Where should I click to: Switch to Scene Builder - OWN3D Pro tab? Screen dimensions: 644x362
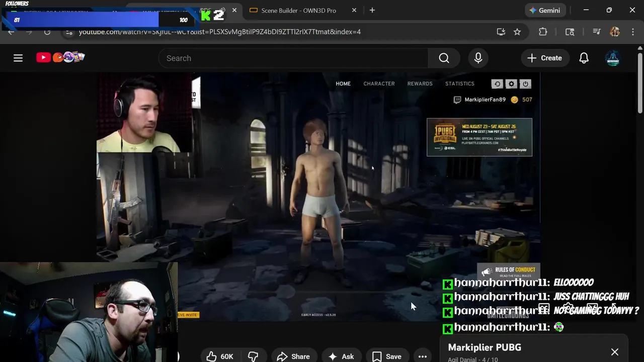coord(298,10)
